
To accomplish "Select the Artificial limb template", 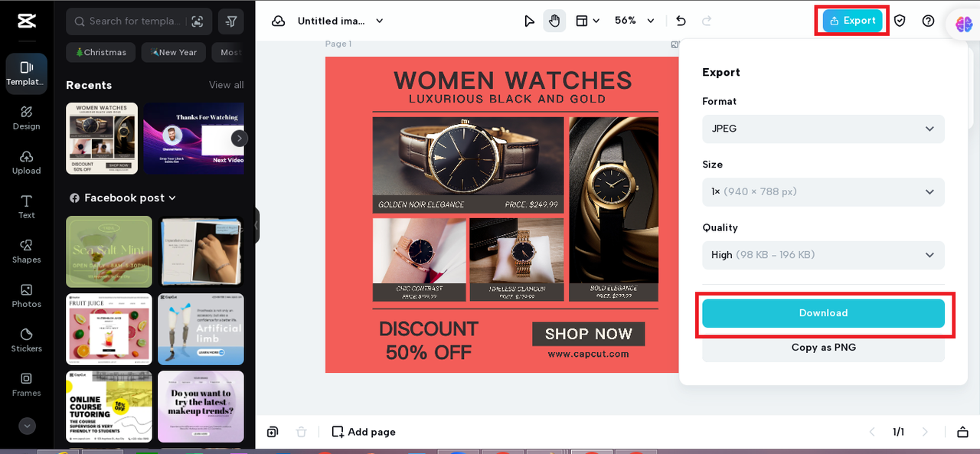I will (x=201, y=329).
